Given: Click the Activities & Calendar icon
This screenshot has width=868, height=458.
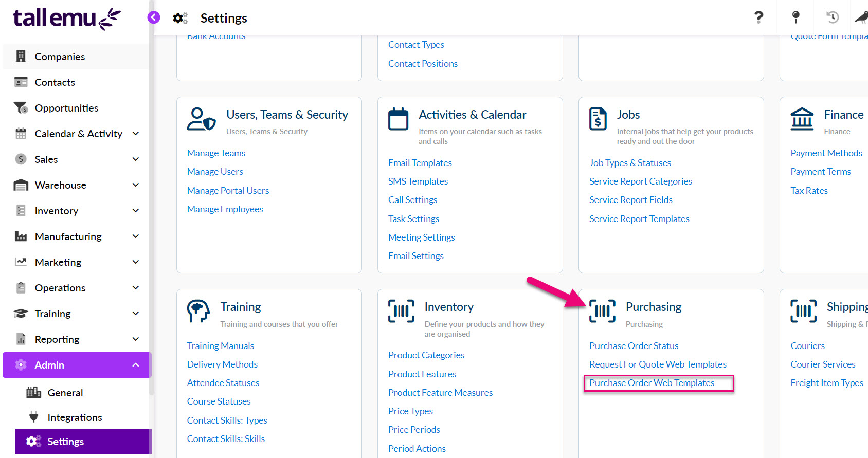Looking at the screenshot, I should point(398,119).
